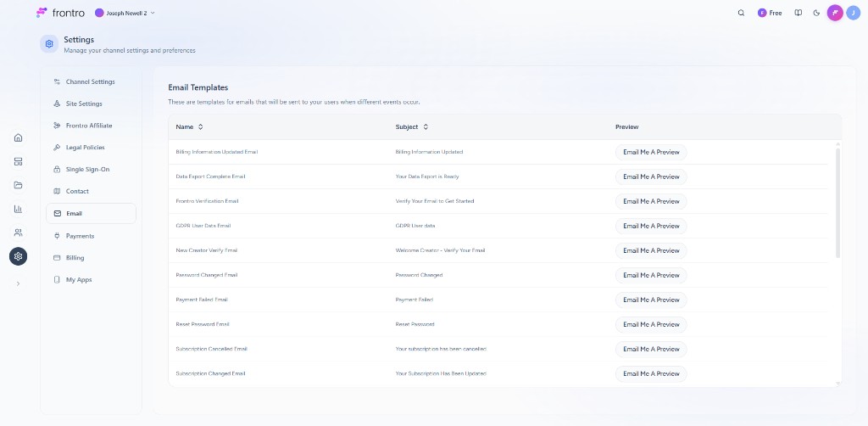
Task: Open the J user avatar
Action: pyautogui.click(x=853, y=13)
